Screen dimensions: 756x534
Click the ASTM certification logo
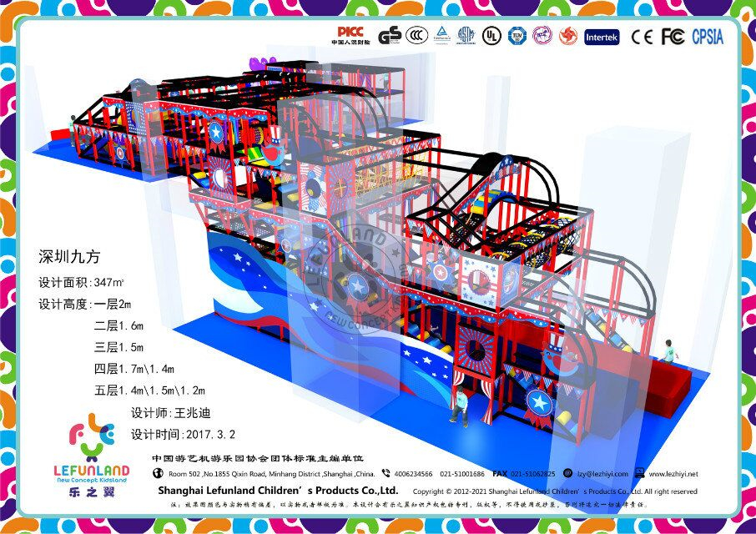[x=466, y=36]
